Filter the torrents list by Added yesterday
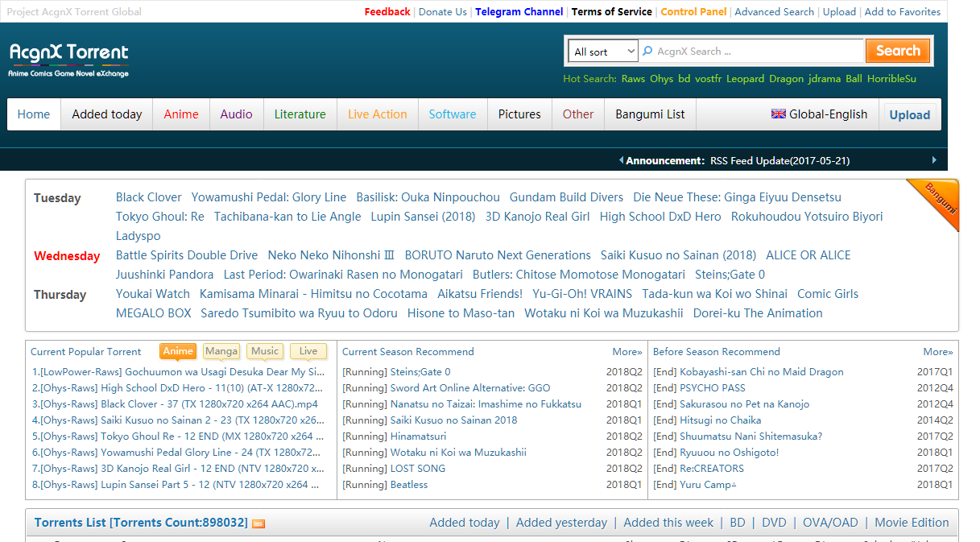Viewport: 980px width, 542px height. click(x=562, y=523)
